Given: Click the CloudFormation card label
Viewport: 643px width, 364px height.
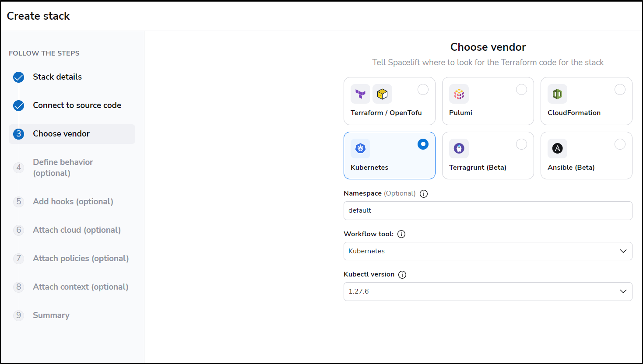Looking at the screenshot, I should [574, 113].
